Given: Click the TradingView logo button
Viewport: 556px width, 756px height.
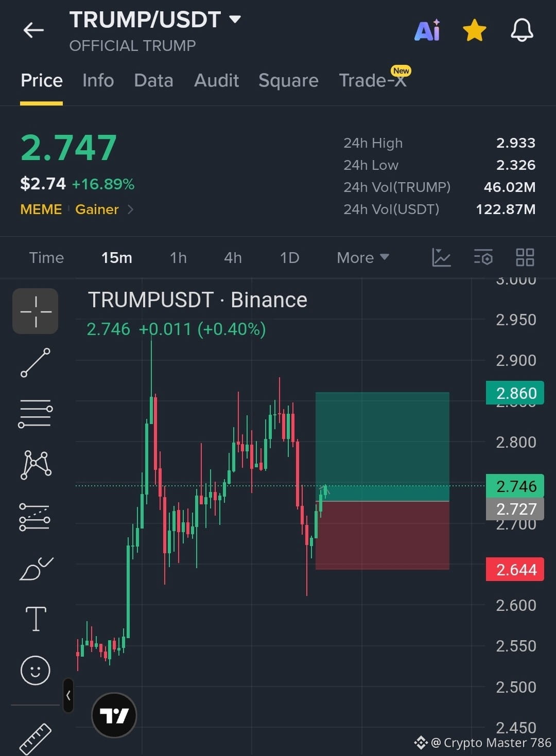Looking at the screenshot, I should click(114, 715).
